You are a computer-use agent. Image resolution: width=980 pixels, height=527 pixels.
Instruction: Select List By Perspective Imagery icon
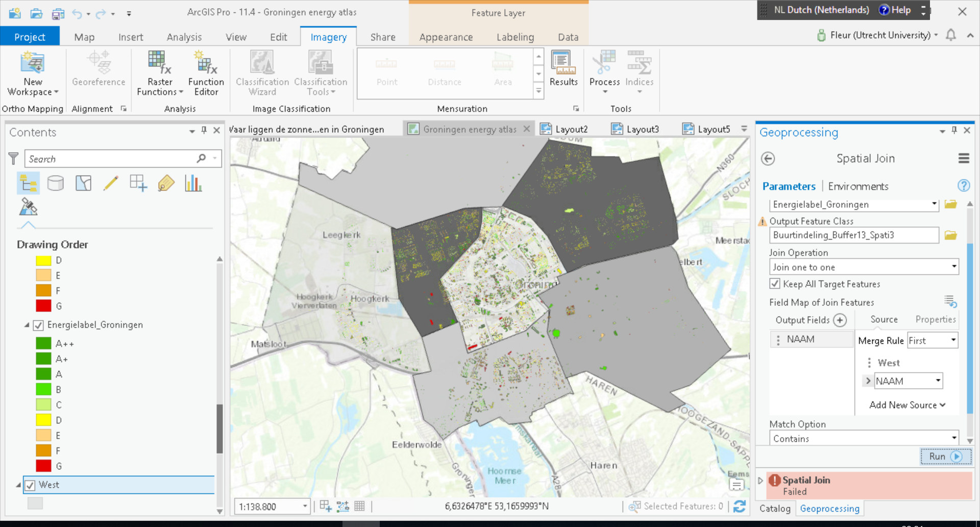[28, 207]
